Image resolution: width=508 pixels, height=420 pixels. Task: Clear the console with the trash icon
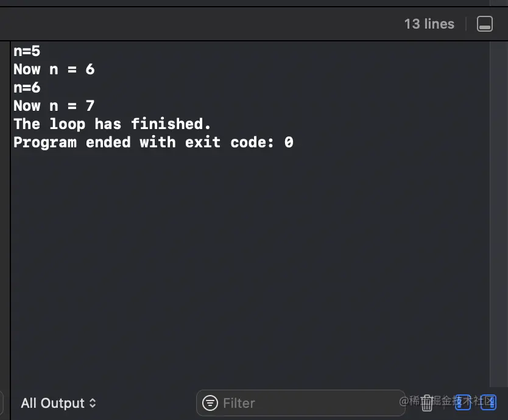[x=427, y=403]
